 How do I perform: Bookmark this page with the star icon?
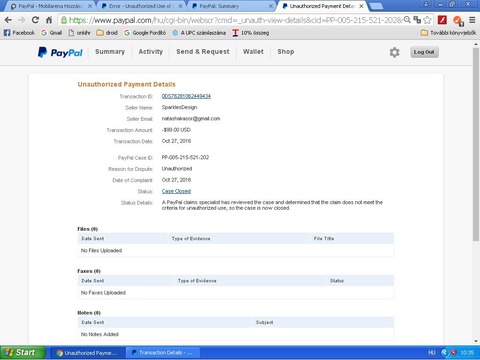pyautogui.click(x=427, y=20)
